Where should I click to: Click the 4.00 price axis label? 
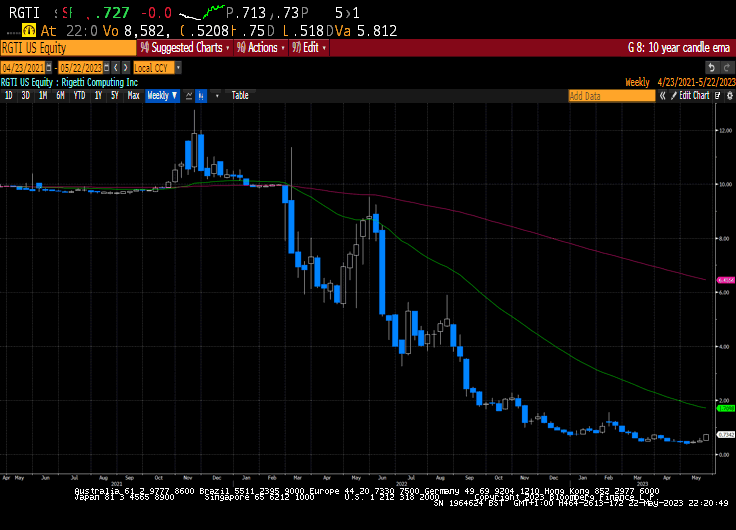point(725,347)
